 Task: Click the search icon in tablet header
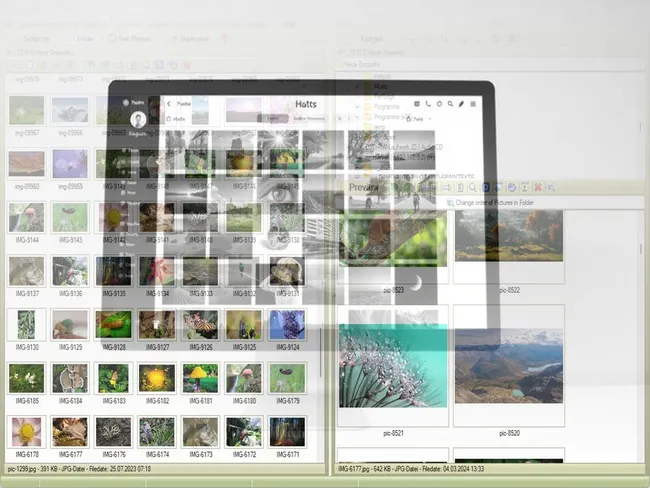[450, 104]
